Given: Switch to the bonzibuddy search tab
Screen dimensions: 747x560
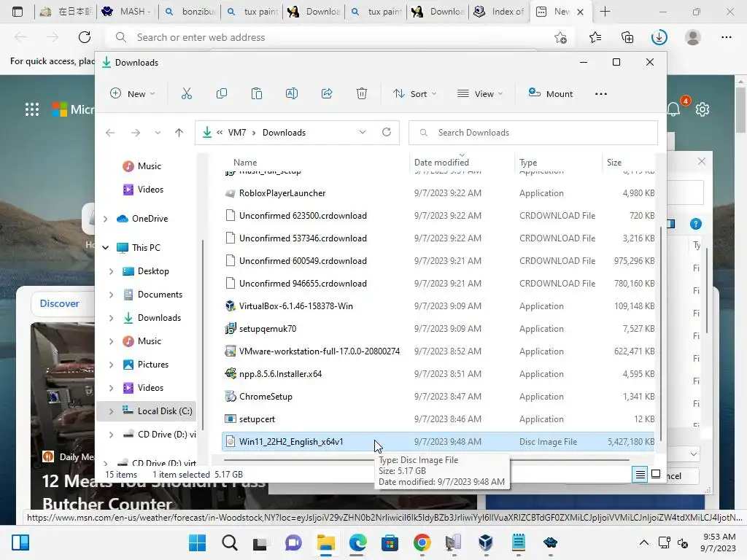Looking at the screenshot, I should click(189, 12).
